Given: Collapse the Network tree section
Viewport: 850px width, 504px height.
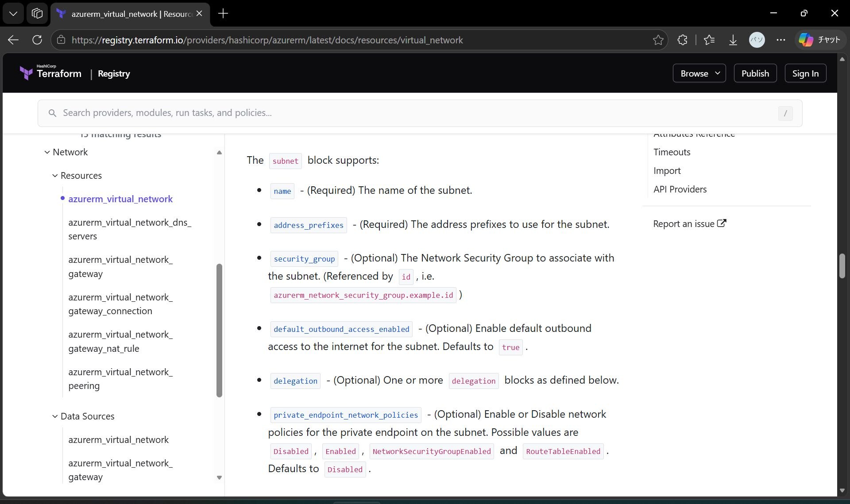Looking at the screenshot, I should (x=47, y=152).
